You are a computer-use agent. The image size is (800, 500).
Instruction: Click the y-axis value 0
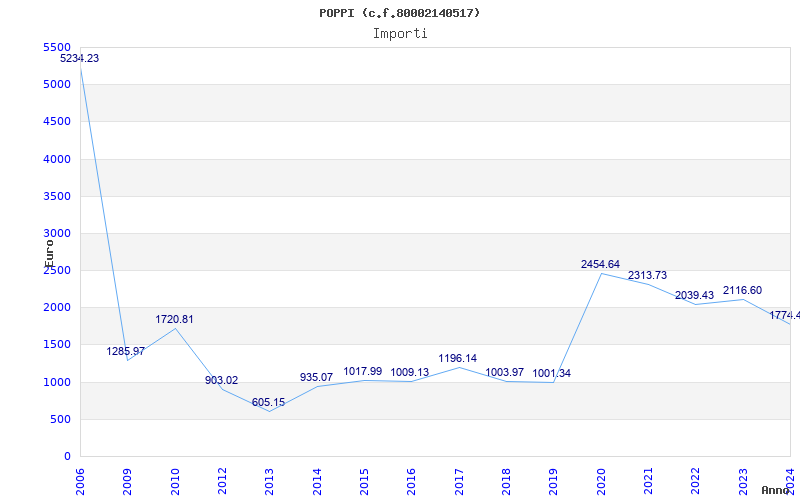click(67, 457)
